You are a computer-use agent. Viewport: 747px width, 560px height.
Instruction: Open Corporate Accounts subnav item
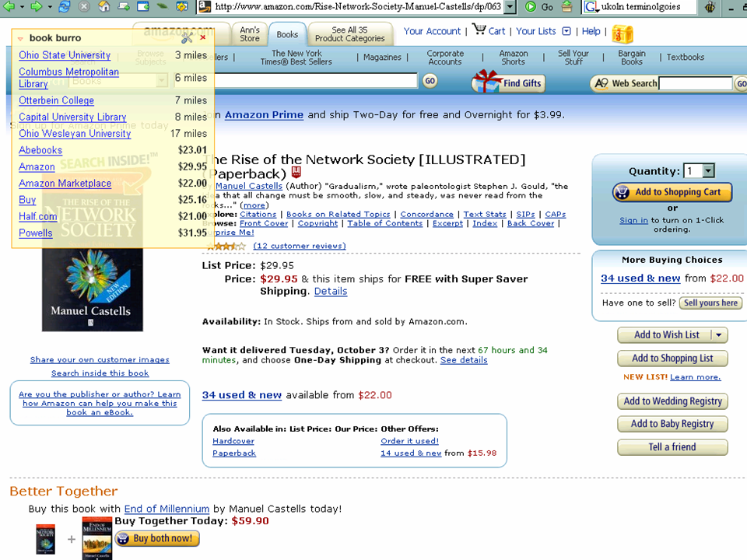(445, 57)
